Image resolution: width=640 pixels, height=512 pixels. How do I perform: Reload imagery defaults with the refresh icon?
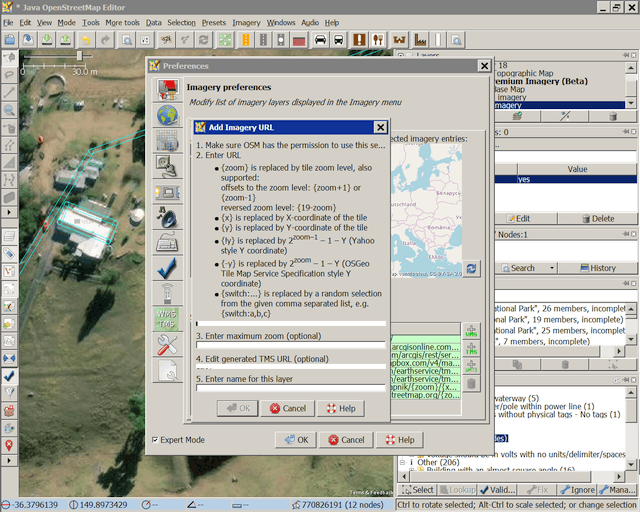[471, 268]
